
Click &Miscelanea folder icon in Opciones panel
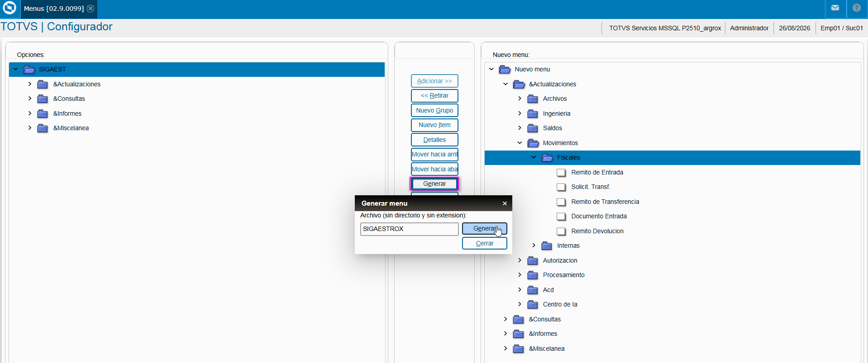pyautogui.click(x=43, y=128)
